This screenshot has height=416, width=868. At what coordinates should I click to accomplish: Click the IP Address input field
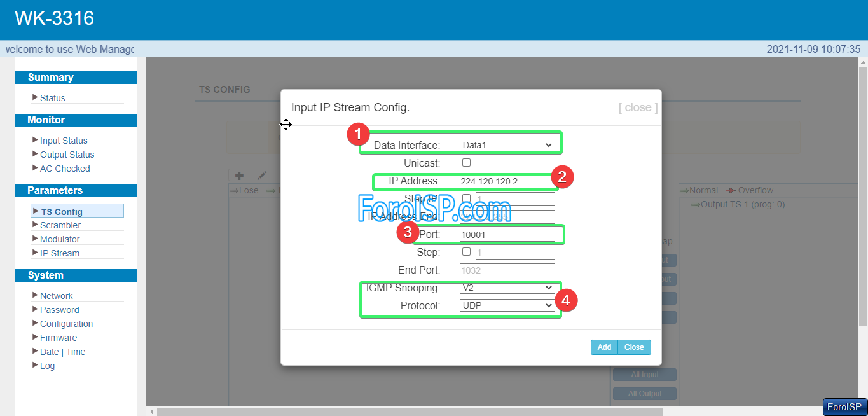(x=507, y=181)
